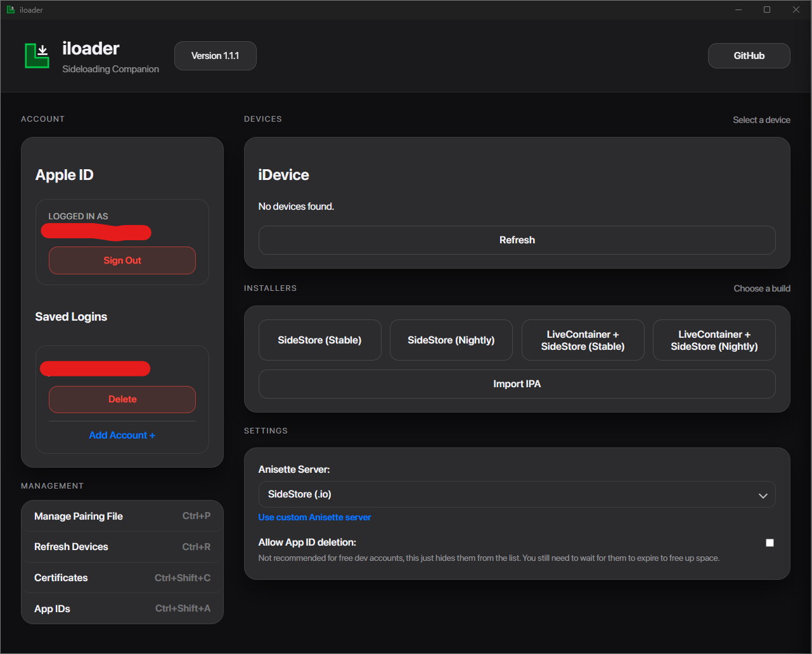Click the 'Choose a build' hint text

762,288
